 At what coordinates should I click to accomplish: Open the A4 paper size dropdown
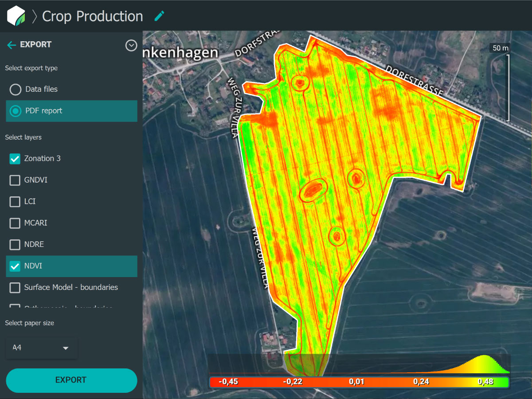(x=42, y=348)
